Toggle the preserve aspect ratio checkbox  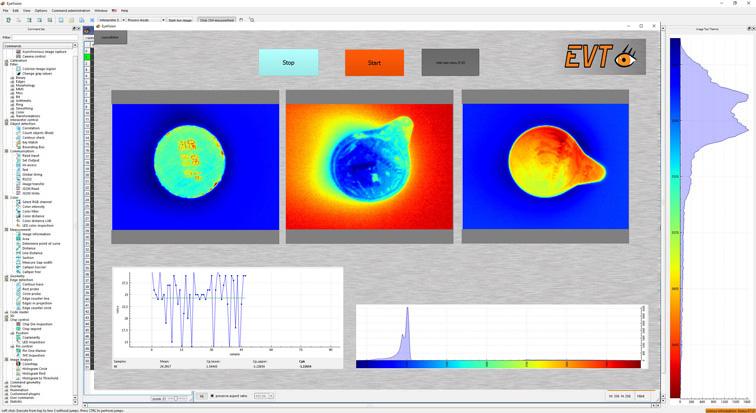(x=212, y=396)
